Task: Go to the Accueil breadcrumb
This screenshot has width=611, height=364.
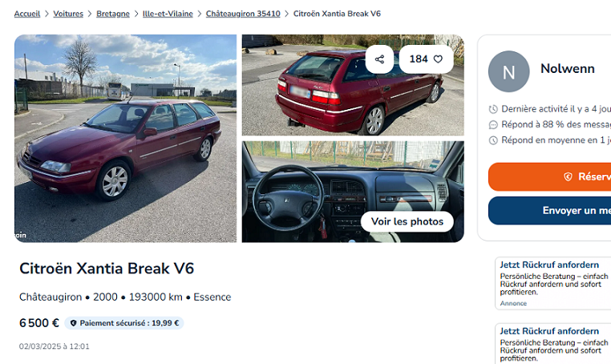Action: click(27, 14)
